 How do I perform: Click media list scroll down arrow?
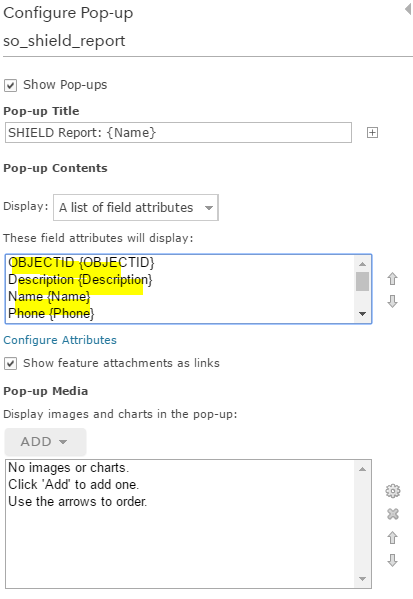tap(363, 579)
